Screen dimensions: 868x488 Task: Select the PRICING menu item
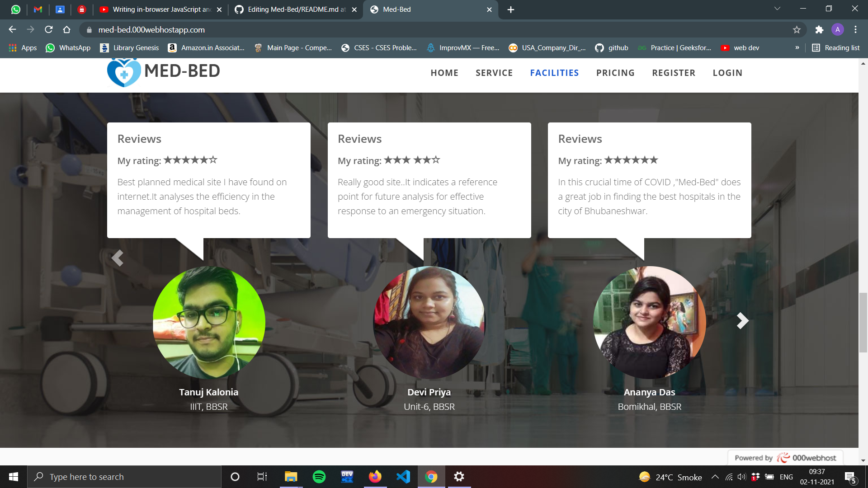coord(615,73)
